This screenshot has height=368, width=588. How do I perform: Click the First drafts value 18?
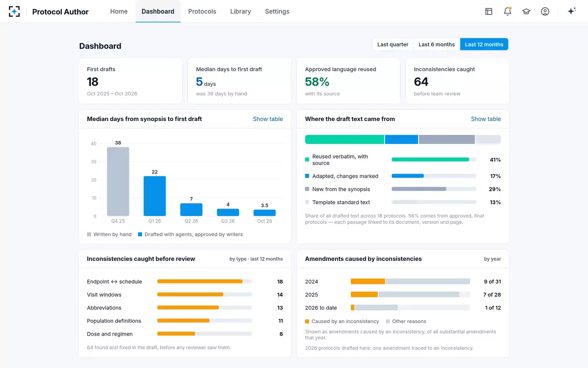[x=93, y=82]
